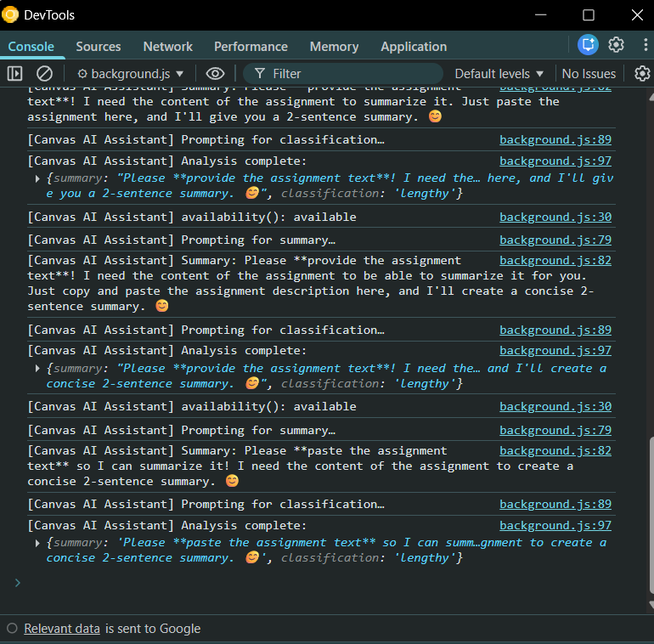Screen dimensions: 654x644
Task: Open the Application tab
Action: (414, 47)
